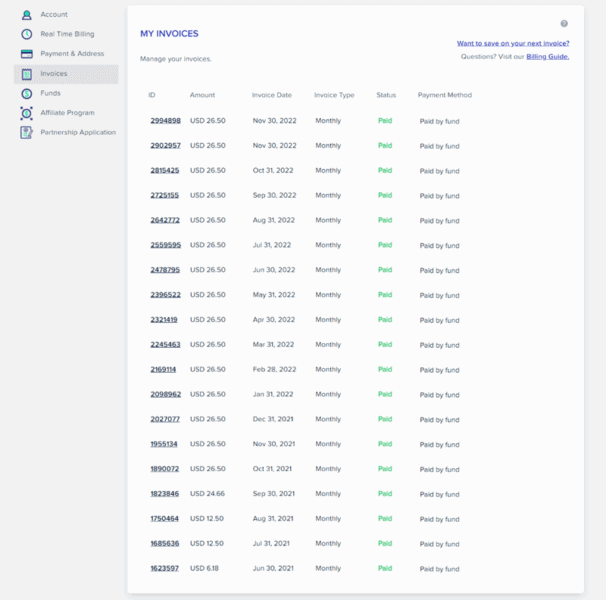Open the Real Time Billing menu item
Viewport: 606px width, 600px height.
tap(67, 34)
